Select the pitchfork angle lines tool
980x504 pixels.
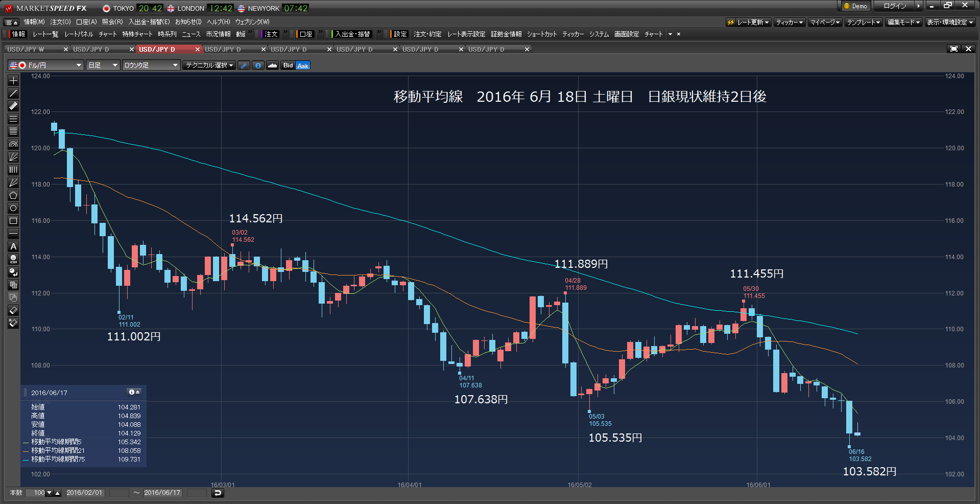[13, 182]
